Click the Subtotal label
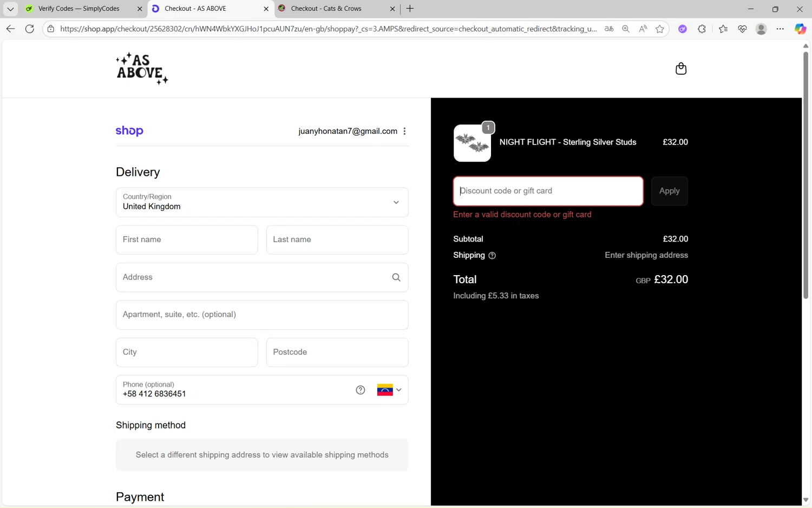This screenshot has height=508, width=812. point(468,239)
